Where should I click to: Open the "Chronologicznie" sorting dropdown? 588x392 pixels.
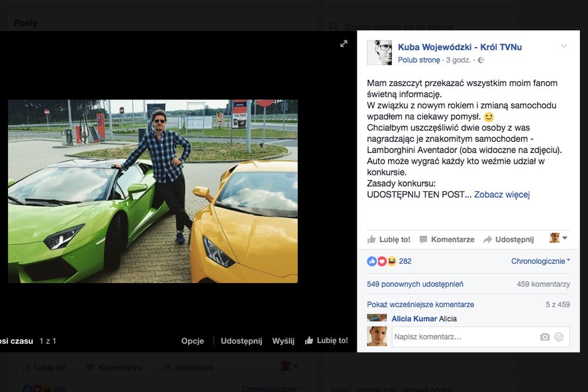tap(539, 261)
